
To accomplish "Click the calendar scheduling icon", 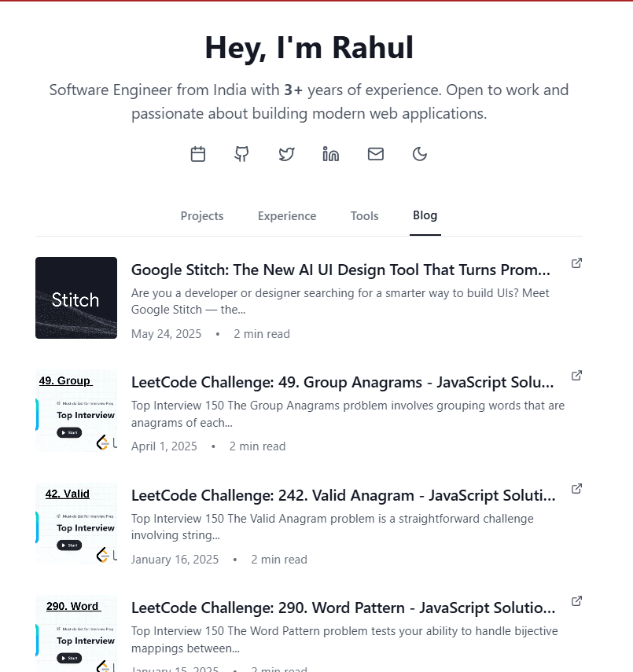I will coord(198,154).
